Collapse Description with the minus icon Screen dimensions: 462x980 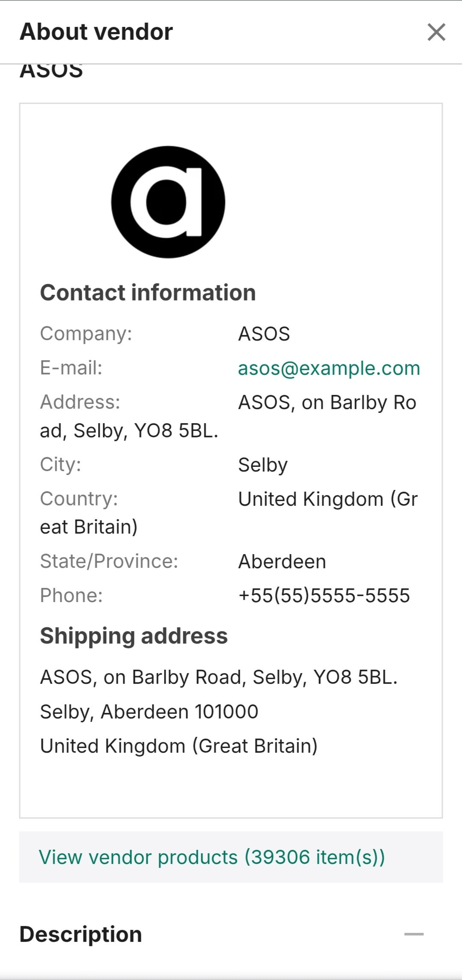coord(414,934)
